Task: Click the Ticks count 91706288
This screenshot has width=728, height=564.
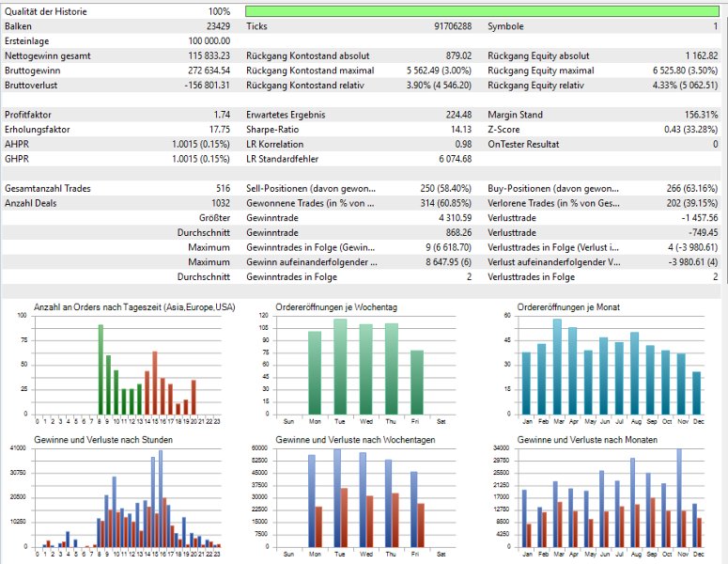Action: [x=453, y=26]
